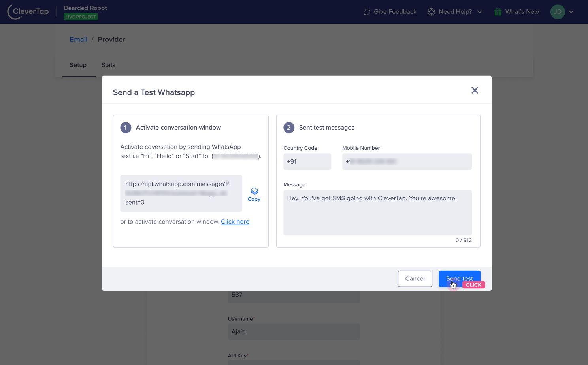
Task: Open the JD user avatar
Action: 558,12
